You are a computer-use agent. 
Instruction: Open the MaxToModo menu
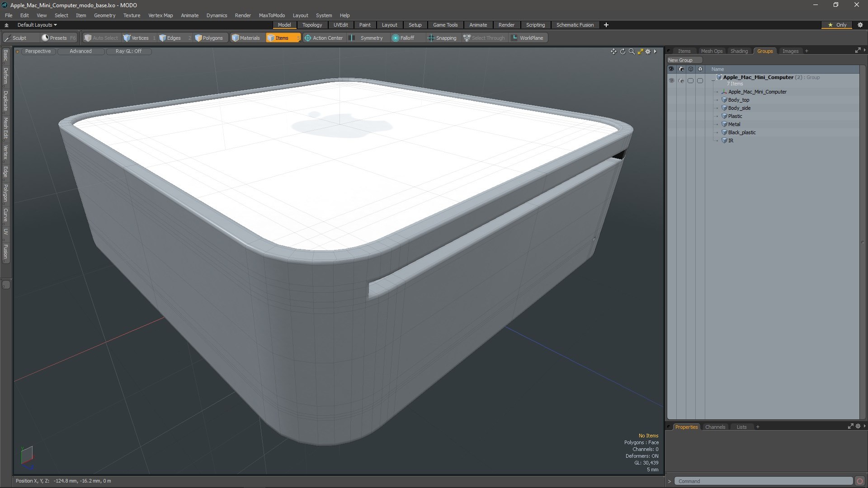pos(272,15)
